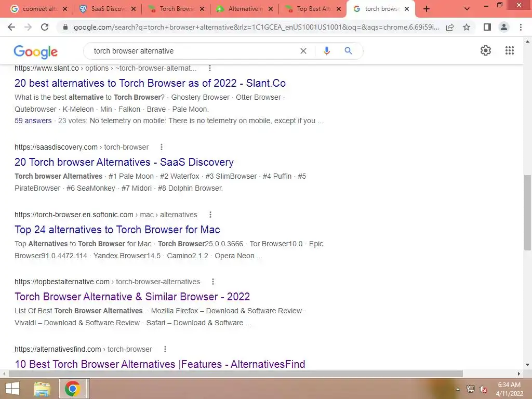Open the Slant.Co 20 best alternatives result
This screenshot has width=532, height=399.
[150, 83]
